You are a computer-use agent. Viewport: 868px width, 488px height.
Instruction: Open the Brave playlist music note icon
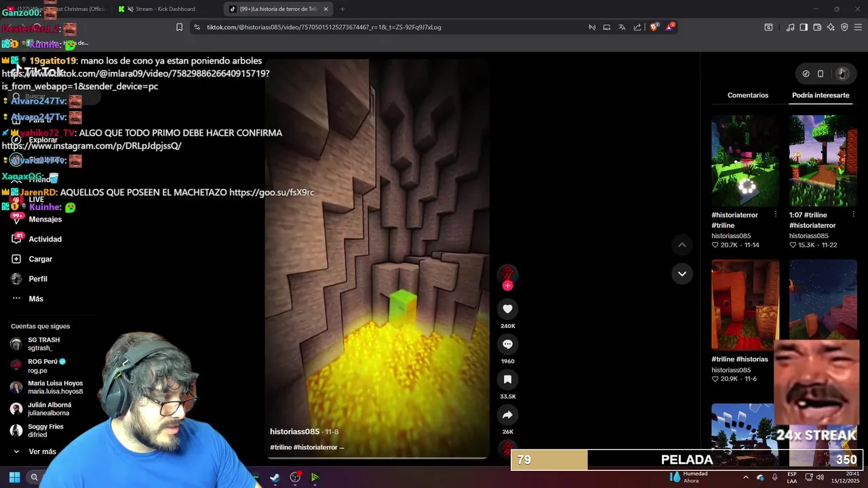point(790,27)
